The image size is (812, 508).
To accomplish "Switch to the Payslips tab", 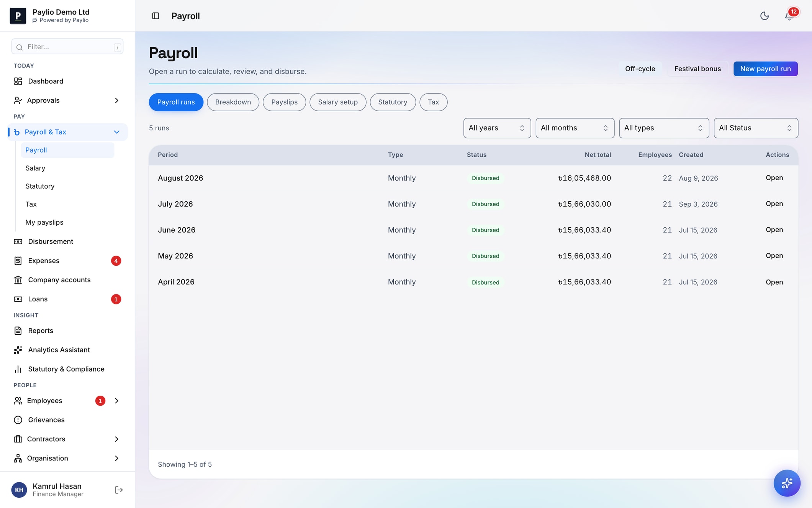I will tap(284, 102).
